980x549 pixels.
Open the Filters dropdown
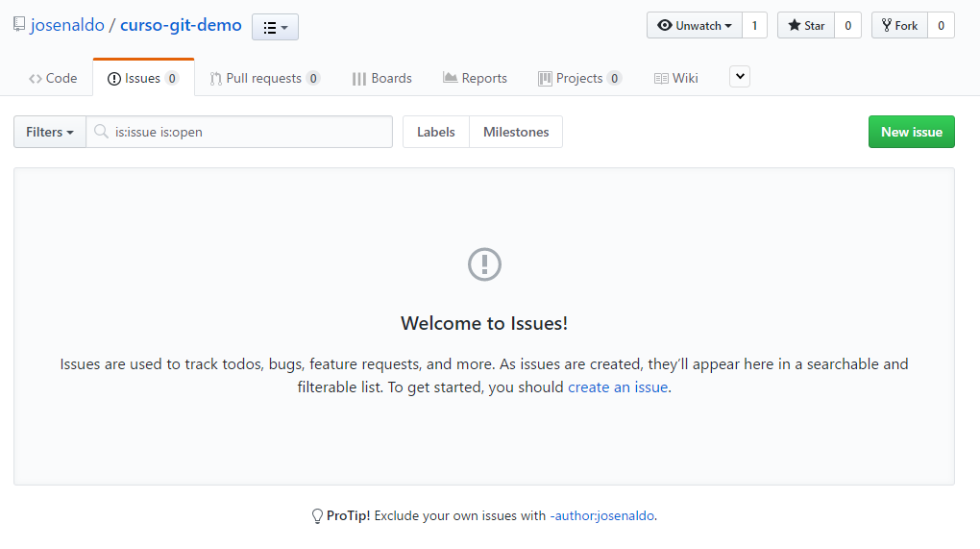(49, 132)
